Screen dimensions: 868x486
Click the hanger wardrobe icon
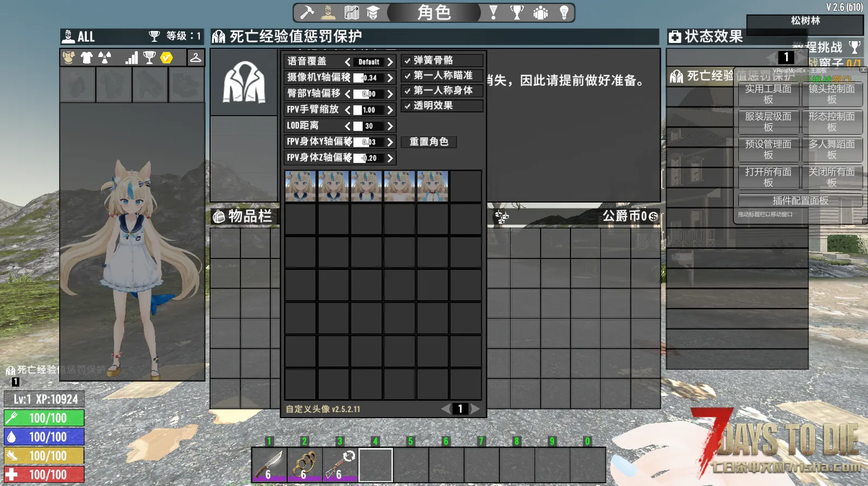(x=195, y=58)
